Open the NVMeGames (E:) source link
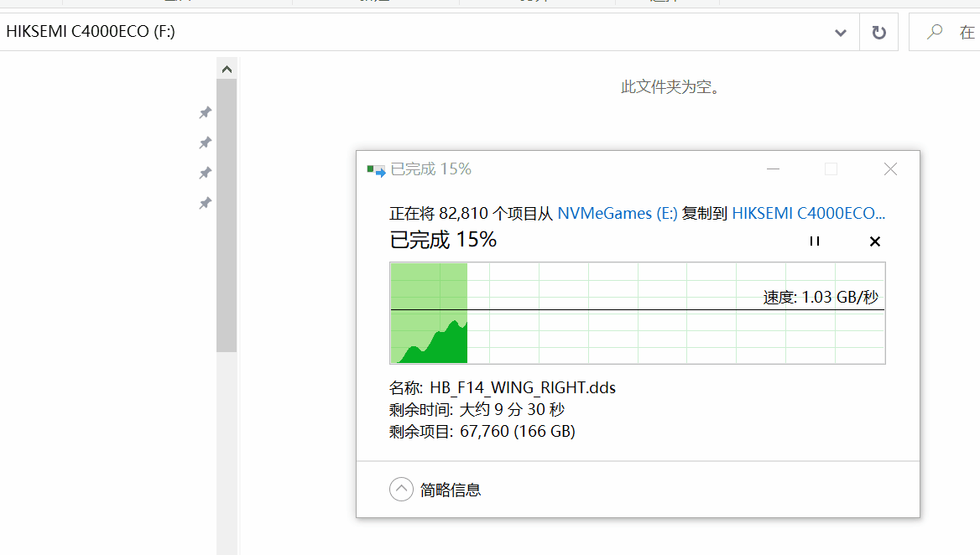 point(617,214)
